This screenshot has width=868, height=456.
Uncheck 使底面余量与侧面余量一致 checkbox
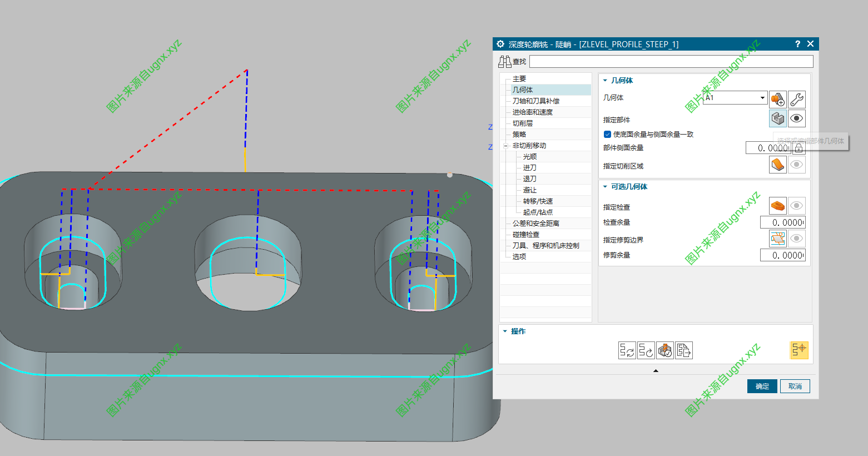click(x=607, y=134)
